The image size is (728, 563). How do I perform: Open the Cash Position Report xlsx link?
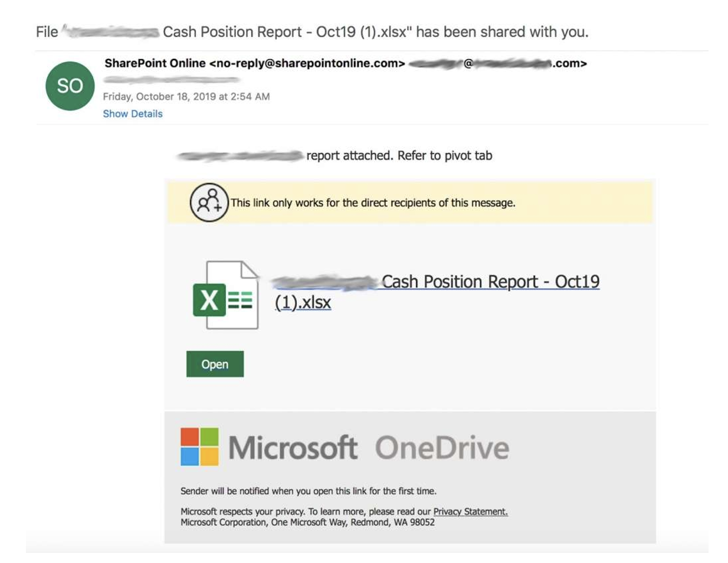click(x=437, y=292)
